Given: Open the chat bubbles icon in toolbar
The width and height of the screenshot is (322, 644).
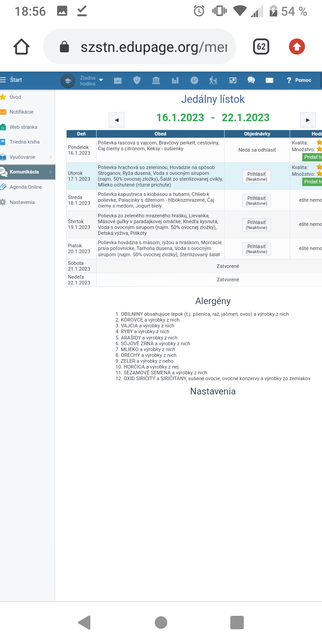Looking at the screenshot, I should (x=251, y=80).
